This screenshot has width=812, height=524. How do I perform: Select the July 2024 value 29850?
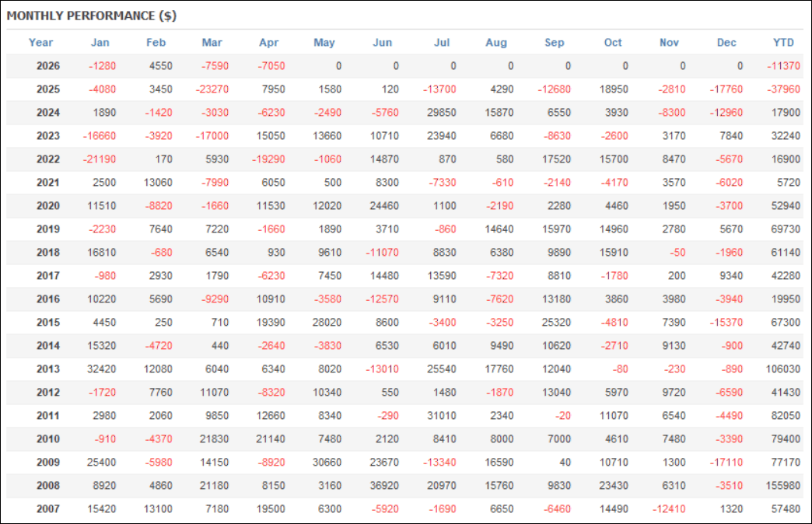click(442, 113)
